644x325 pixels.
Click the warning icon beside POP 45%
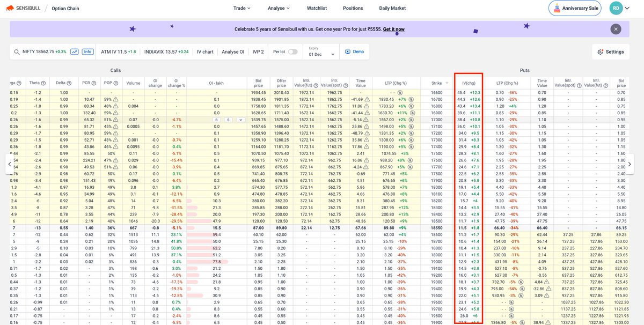pos(115,127)
